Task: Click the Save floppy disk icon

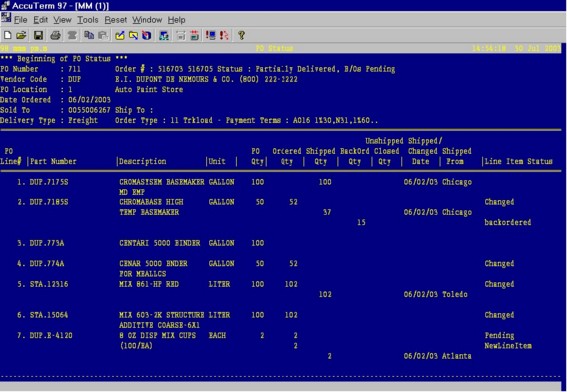Action: 38,35
